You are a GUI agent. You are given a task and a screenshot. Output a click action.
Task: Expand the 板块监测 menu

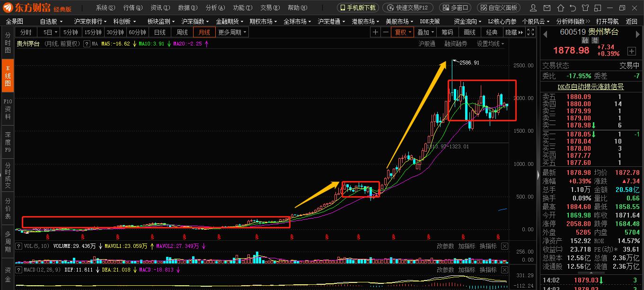click(161, 21)
